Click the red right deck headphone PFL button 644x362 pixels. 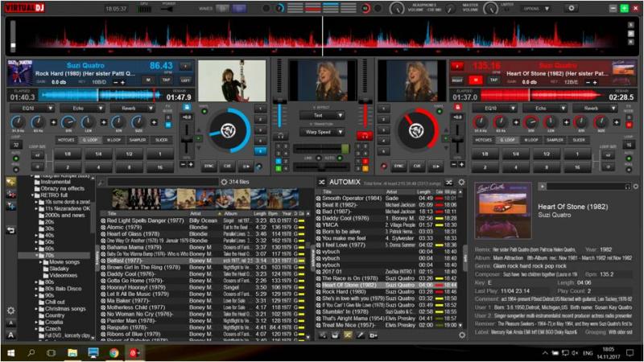pos(365,135)
